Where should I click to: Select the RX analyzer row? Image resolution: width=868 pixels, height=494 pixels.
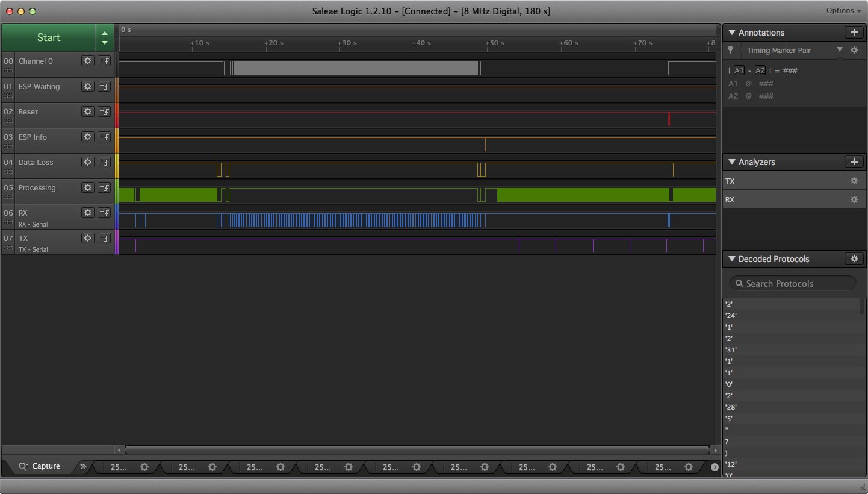point(794,199)
